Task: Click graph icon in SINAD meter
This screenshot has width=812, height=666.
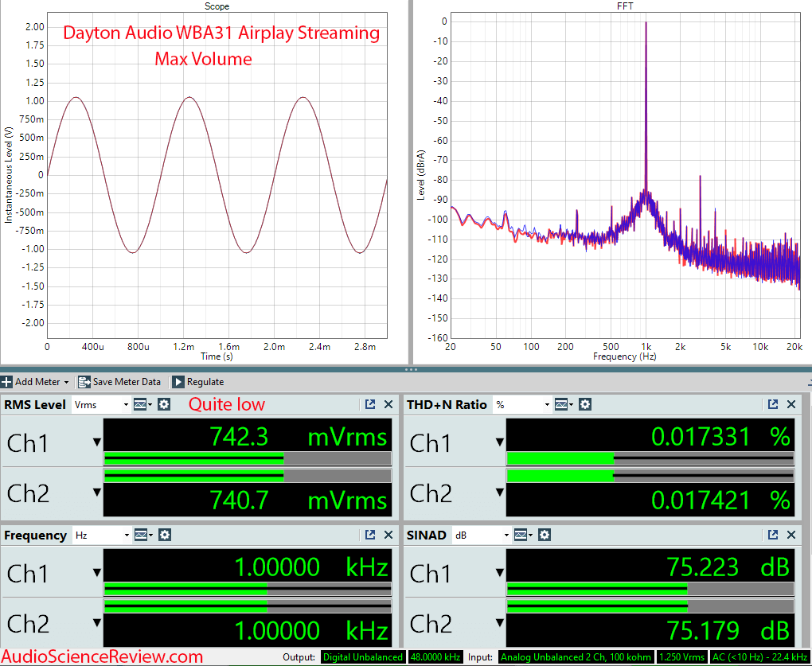Action: pos(523,535)
